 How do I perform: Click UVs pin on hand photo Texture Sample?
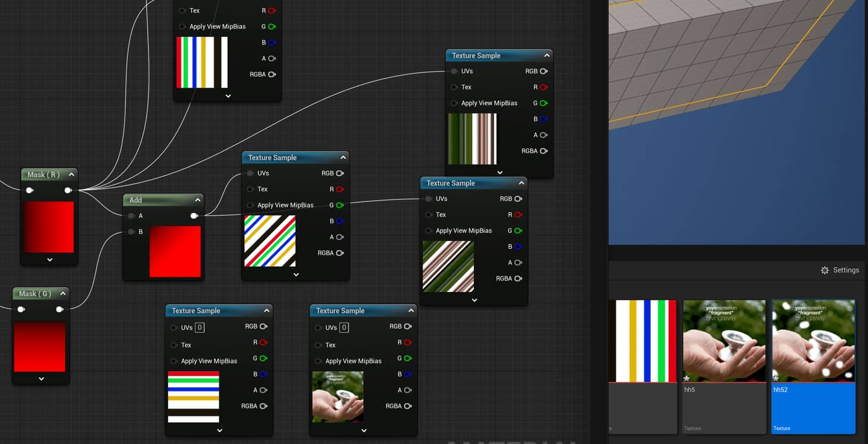318,328
